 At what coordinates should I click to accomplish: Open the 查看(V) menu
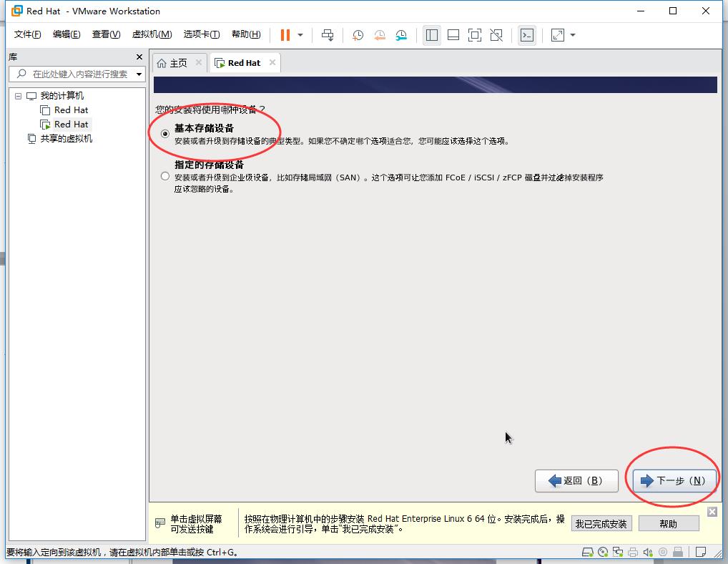tap(106, 34)
